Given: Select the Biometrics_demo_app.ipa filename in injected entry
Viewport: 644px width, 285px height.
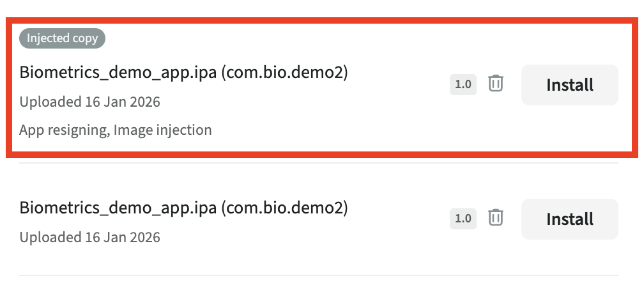Looking at the screenshot, I should pyautogui.click(x=118, y=72).
